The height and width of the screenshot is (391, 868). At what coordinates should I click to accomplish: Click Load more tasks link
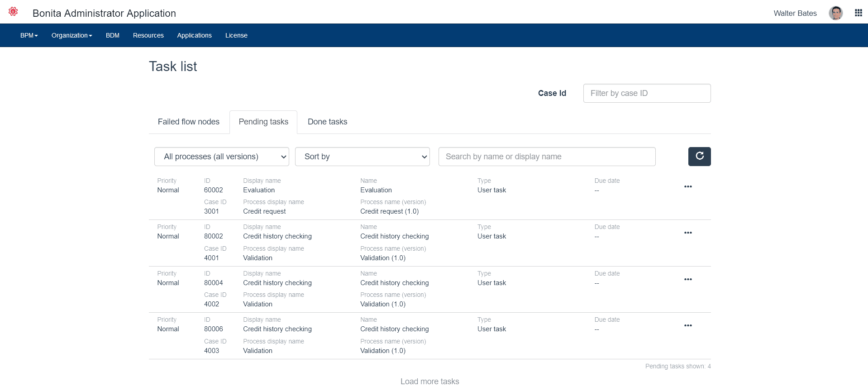click(429, 381)
